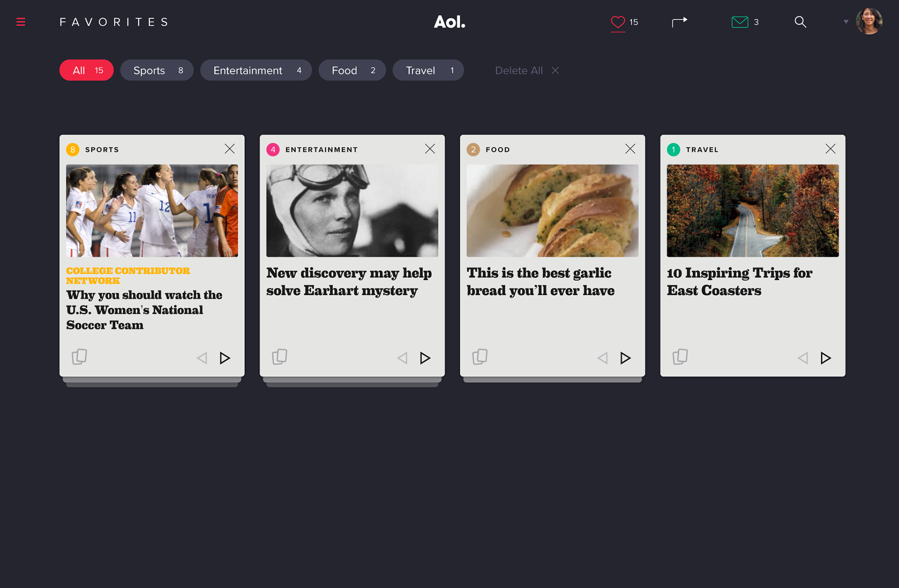Screen dimensions: 899x588
Task: Remove the Food card with X
Action: click(630, 149)
